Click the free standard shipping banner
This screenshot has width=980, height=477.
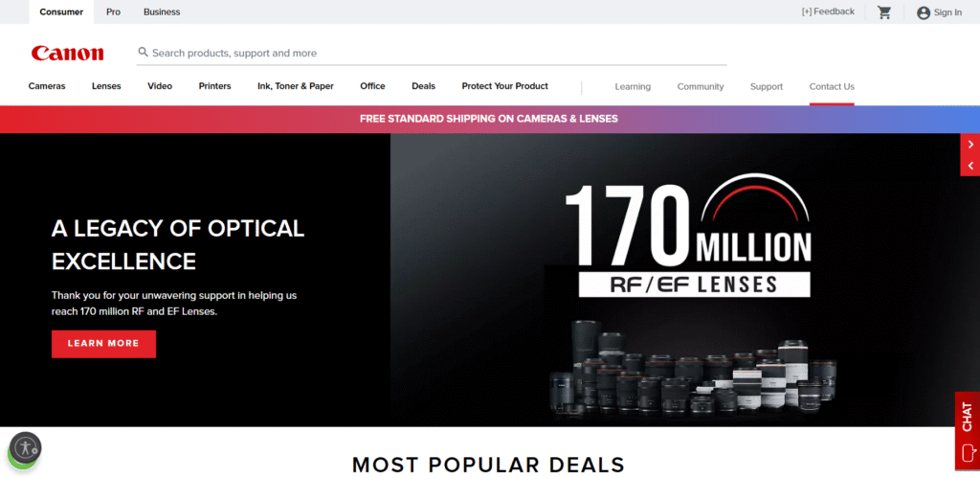click(x=489, y=119)
